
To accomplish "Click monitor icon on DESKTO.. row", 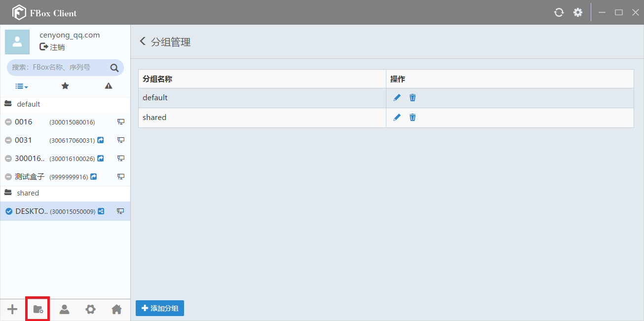I will 120,211.
